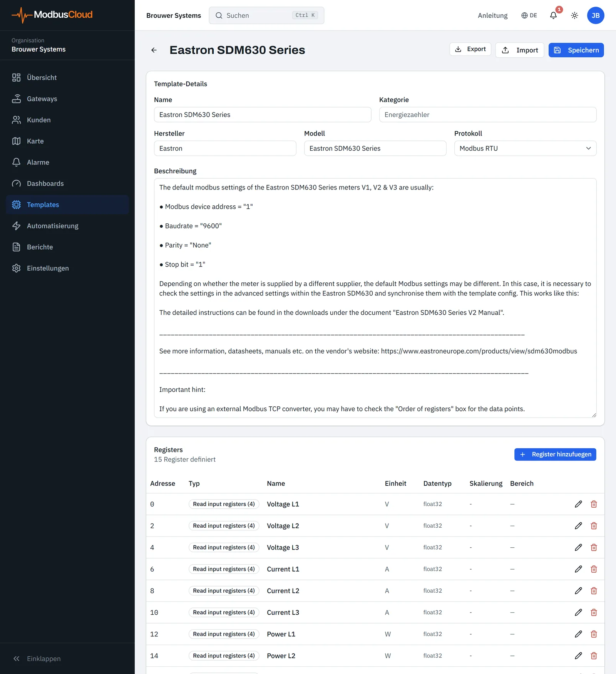The width and height of the screenshot is (616, 674).
Task: Click the template Name input field
Action: point(263,115)
